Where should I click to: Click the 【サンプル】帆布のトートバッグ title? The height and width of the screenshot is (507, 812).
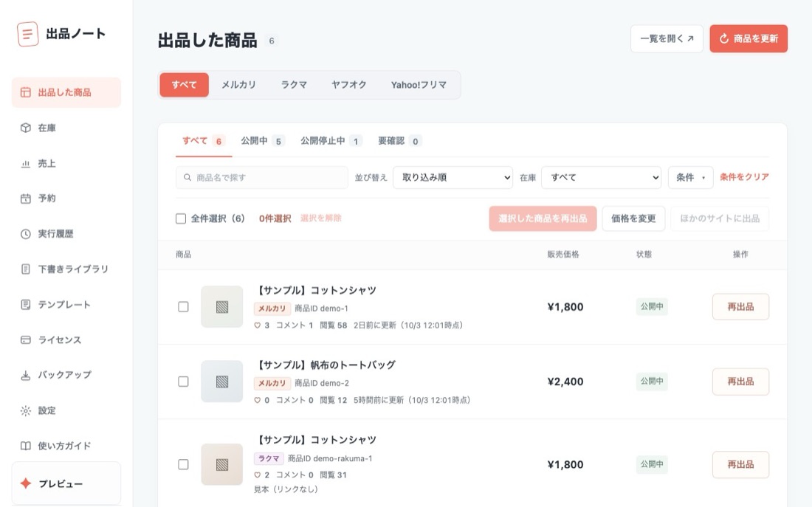point(326,365)
